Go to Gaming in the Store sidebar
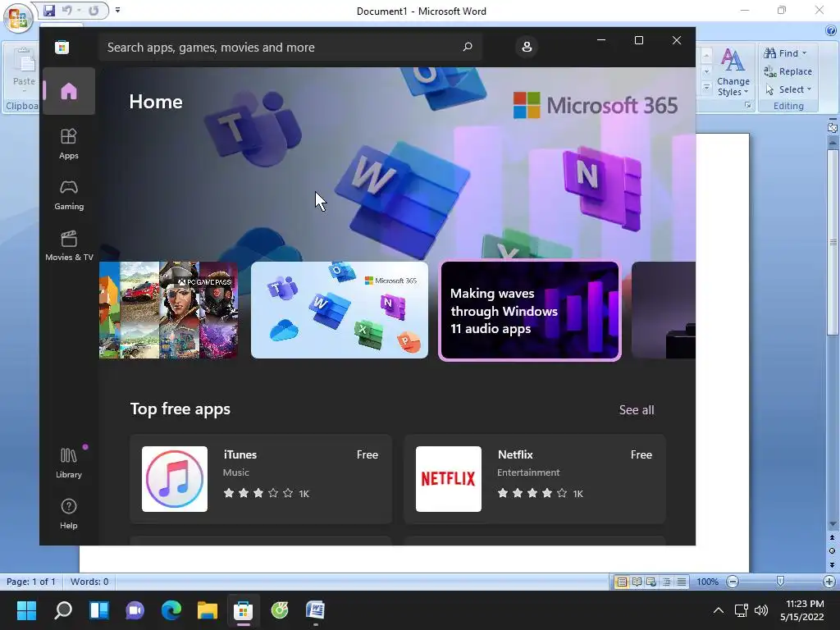 coord(69,195)
